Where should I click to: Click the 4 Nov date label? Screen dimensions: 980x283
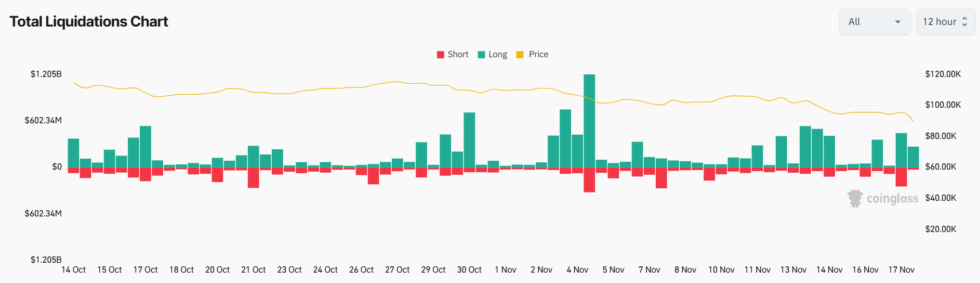(x=577, y=269)
